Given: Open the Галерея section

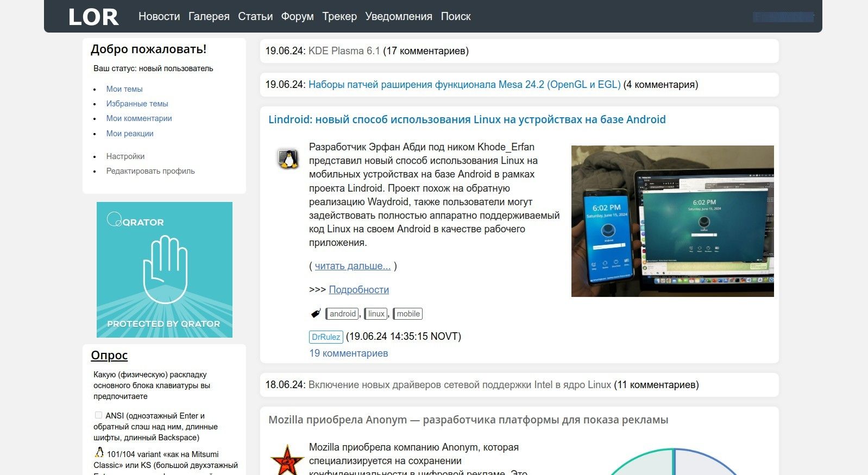Looking at the screenshot, I should [209, 16].
